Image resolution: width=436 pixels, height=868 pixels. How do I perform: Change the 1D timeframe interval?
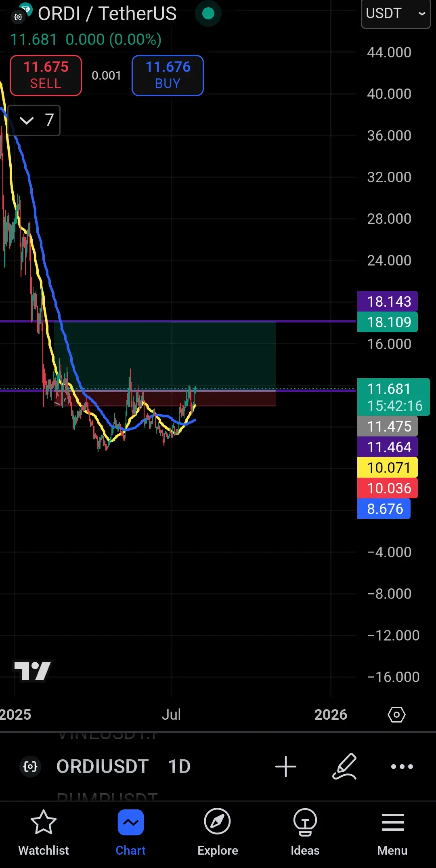[179, 766]
